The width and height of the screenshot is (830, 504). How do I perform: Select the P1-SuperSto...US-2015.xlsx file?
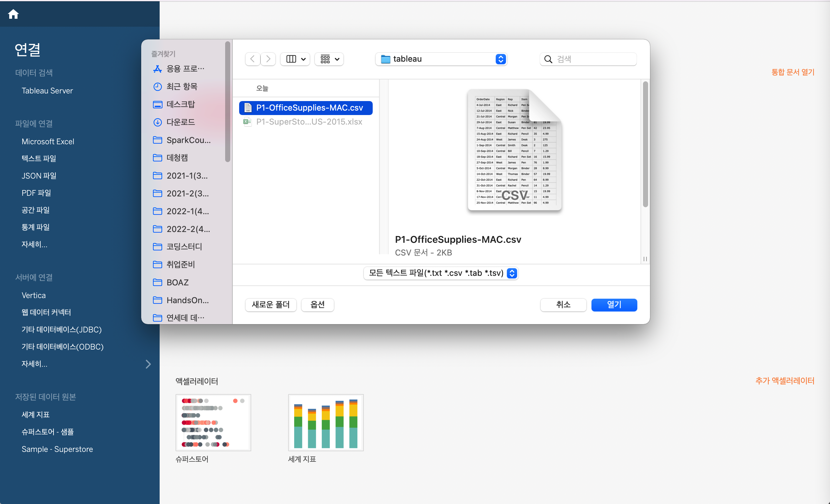306,121
